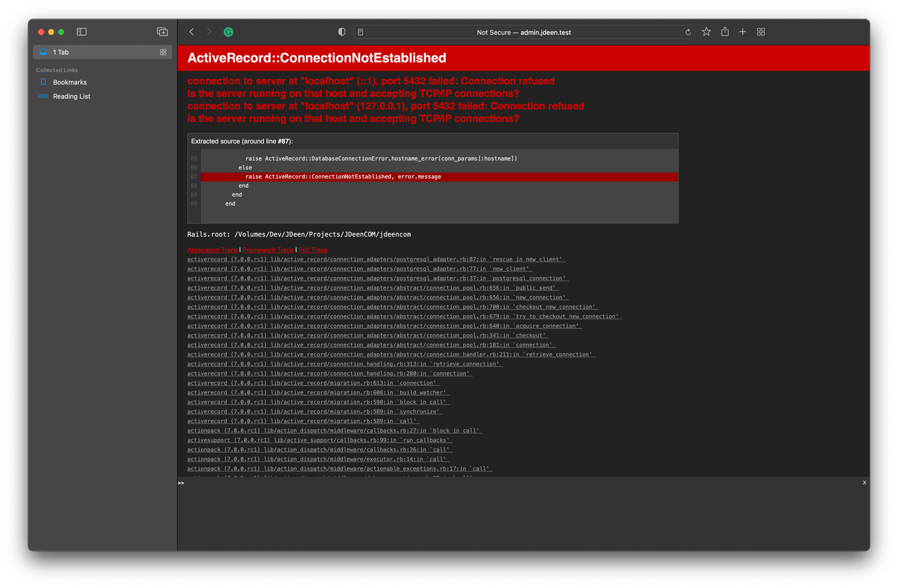Image resolution: width=898 pixels, height=588 pixels.
Task: Open trace line migration.rb:590 block in call
Action: pos(318,402)
